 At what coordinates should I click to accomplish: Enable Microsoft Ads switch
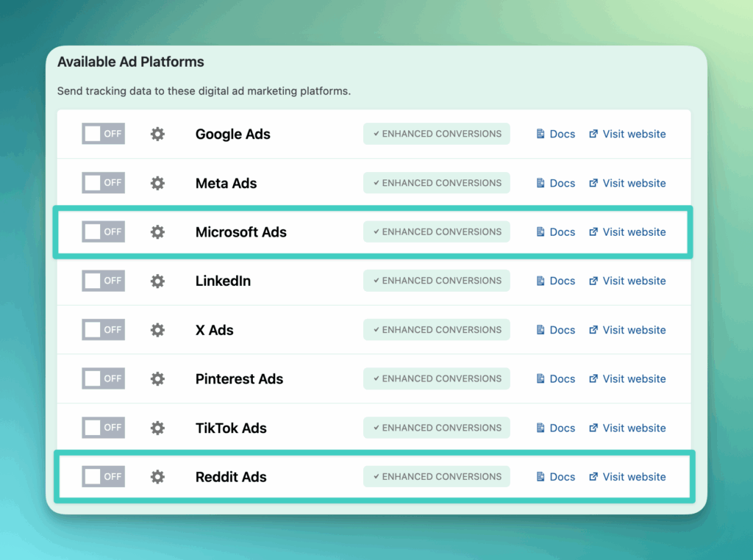tap(103, 231)
